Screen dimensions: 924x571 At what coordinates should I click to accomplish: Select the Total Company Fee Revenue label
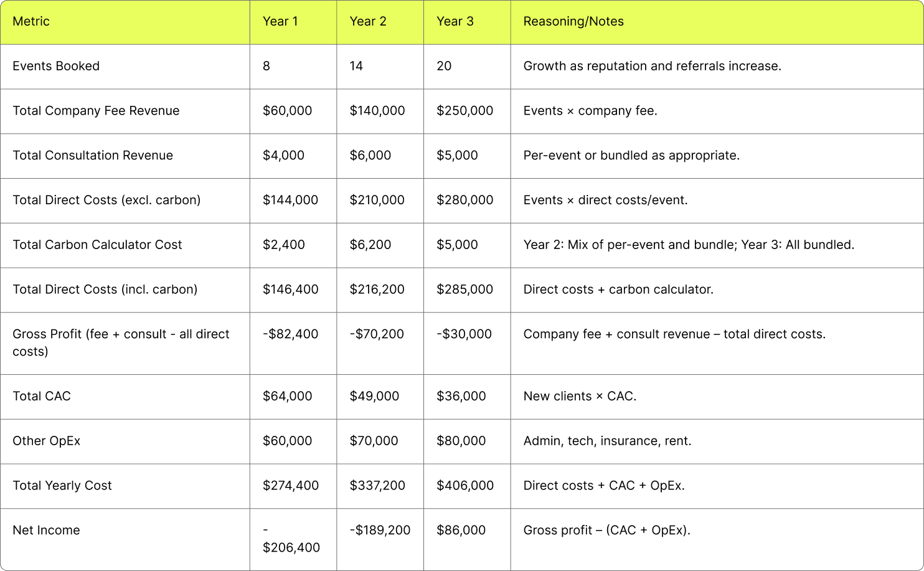tap(96, 111)
